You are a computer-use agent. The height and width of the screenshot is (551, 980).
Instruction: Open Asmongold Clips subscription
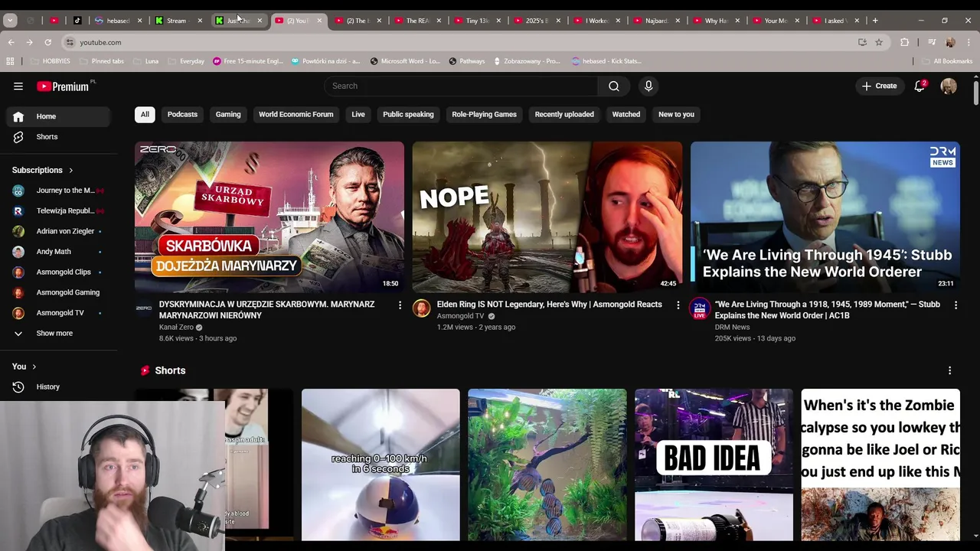tap(59, 272)
